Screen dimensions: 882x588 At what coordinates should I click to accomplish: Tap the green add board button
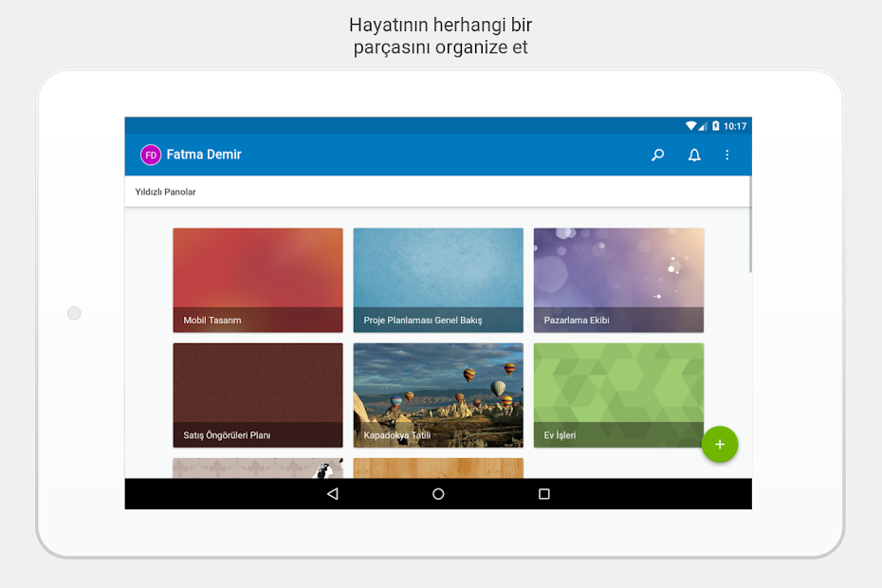click(x=720, y=444)
